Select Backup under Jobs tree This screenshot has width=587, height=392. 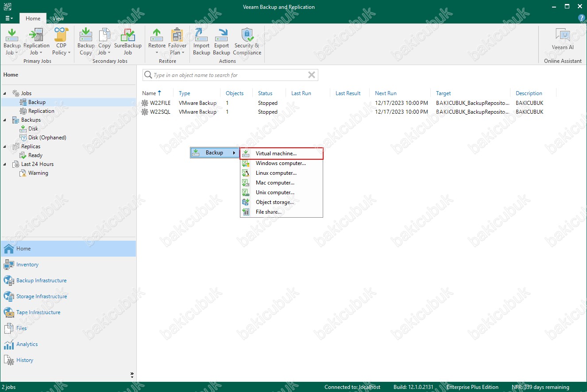[x=37, y=102]
